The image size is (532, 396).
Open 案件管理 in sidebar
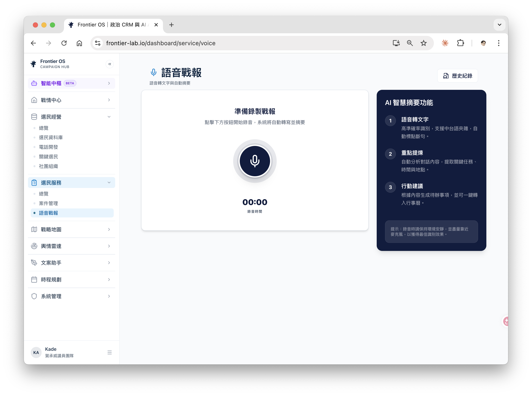72,203
